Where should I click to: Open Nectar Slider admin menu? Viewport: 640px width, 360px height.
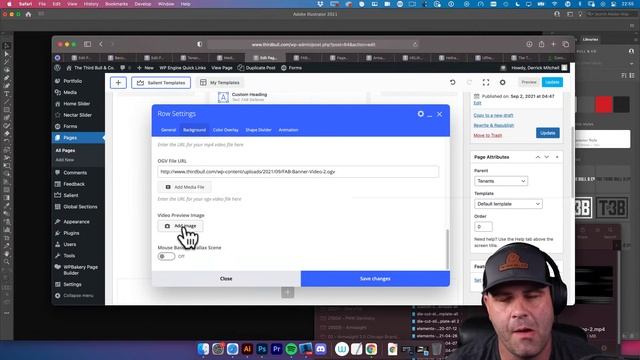point(77,115)
